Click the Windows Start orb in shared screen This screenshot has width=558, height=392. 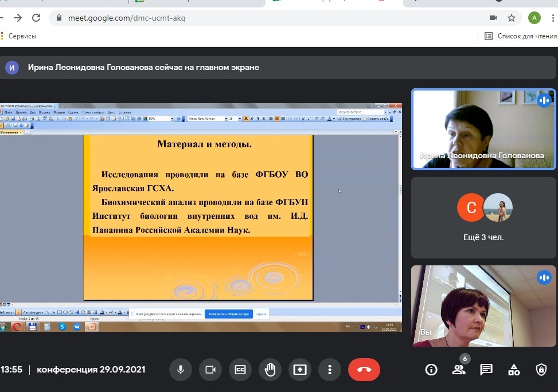point(3,327)
